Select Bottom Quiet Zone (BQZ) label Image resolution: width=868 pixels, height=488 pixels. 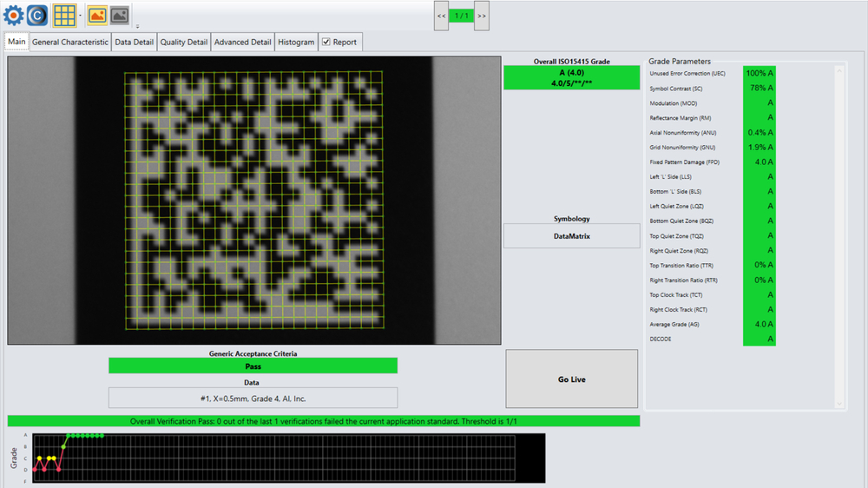pyautogui.click(x=681, y=221)
